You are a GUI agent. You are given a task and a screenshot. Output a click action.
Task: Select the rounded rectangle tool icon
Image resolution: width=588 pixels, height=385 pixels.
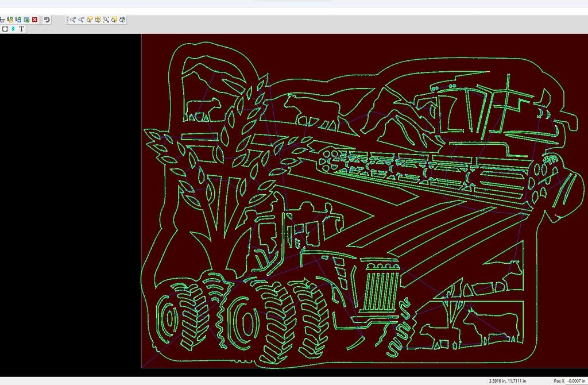(x=5, y=29)
